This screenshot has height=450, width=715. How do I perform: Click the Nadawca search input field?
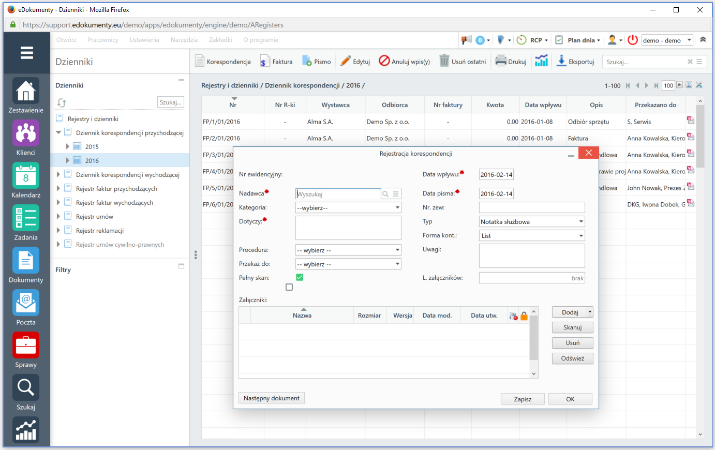coord(339,193)
